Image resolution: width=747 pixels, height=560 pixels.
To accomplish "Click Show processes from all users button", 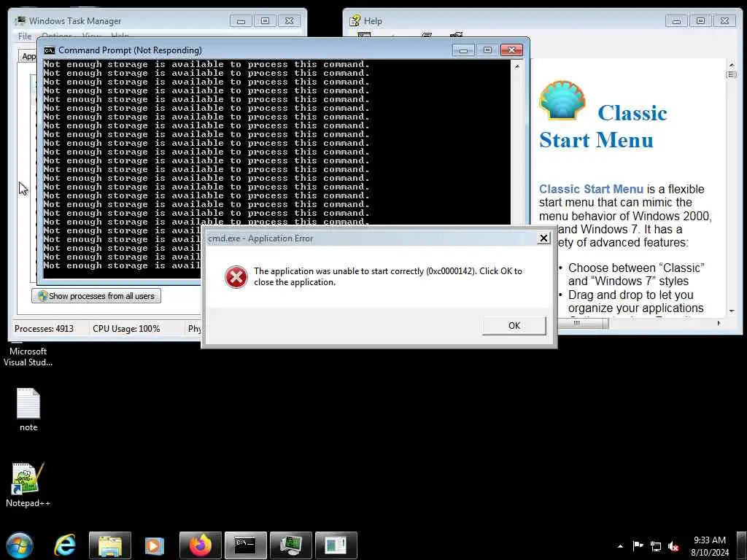I will click(96, 296).
